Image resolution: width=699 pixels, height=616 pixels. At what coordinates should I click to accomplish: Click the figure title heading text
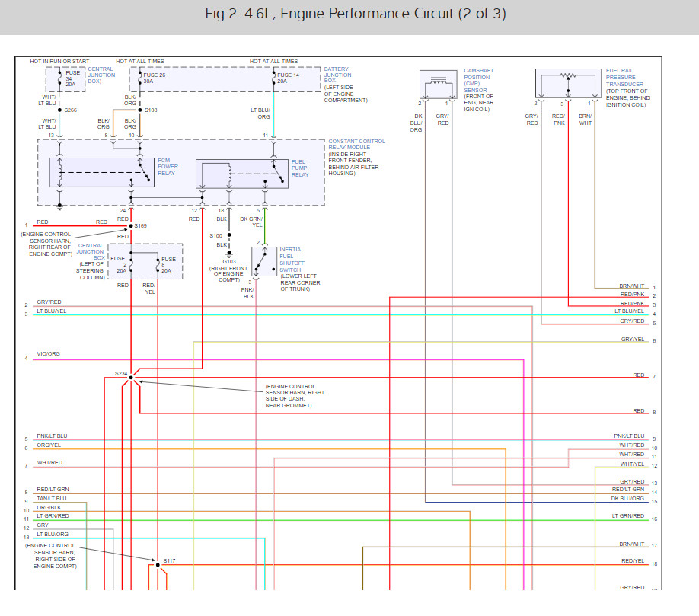356,14
